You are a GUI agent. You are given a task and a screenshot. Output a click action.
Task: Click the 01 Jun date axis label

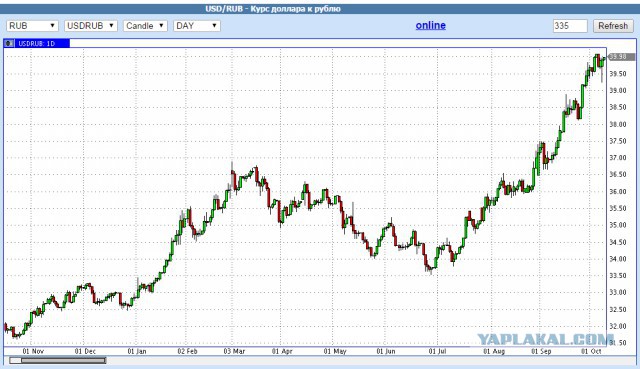click(x=386, y=351)
